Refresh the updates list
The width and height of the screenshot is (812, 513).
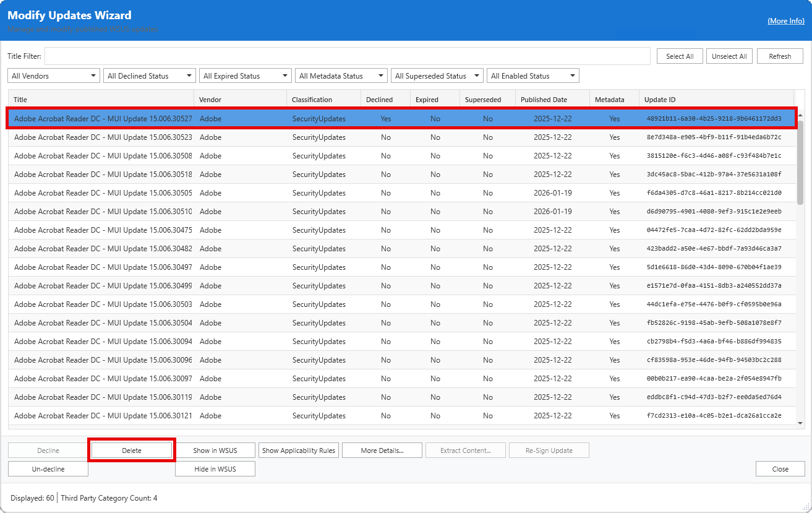[x=780, y=56]
